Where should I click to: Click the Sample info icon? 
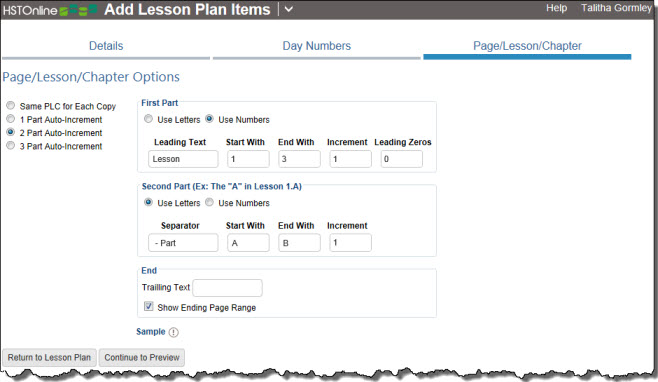click(173, 332)
